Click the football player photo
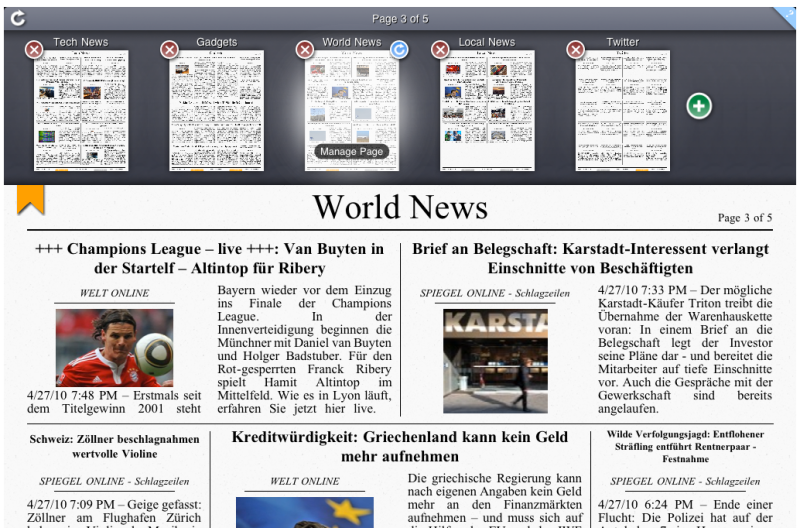This screenshot has height=528, width=800. coord(114,347)
